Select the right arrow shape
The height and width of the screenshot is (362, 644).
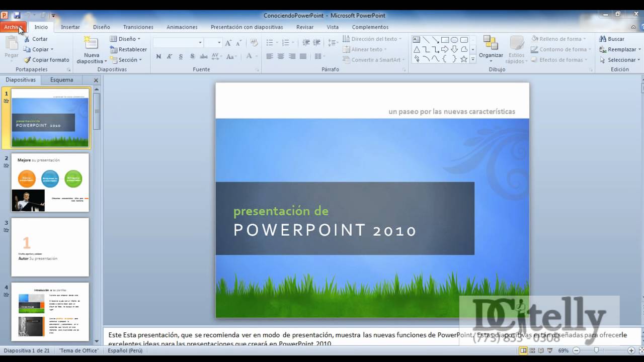[x=445, y=49]
